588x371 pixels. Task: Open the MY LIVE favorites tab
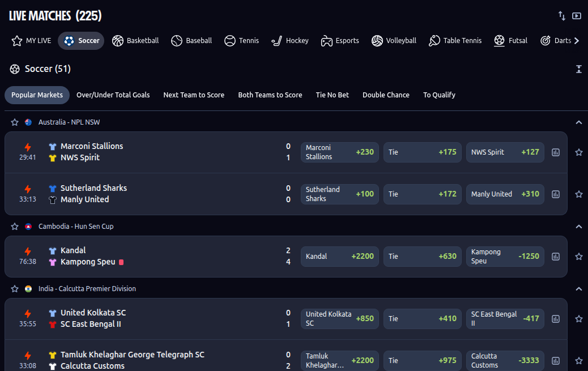pyautogui.click(x=31, y=41)
